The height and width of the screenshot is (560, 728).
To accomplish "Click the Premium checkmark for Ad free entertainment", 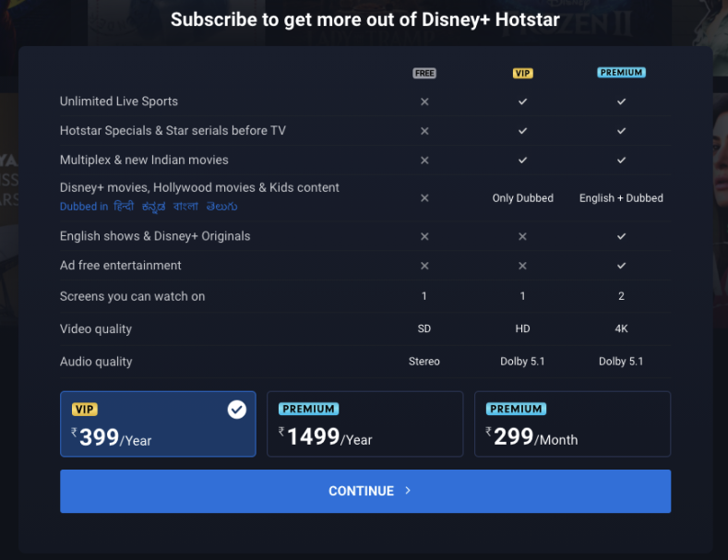I will pyautogui.click(x=621, y=265).
